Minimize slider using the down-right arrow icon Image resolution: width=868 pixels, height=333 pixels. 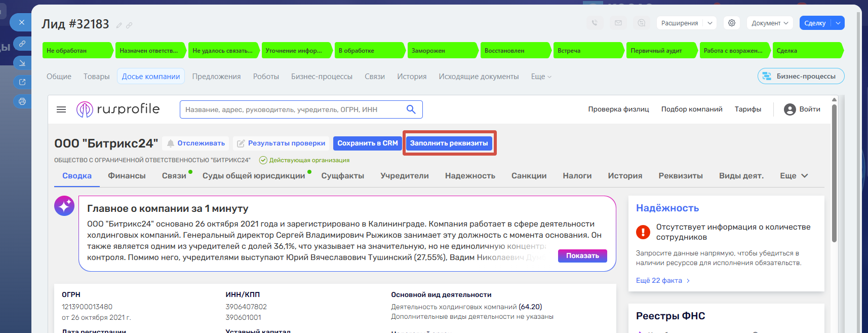22,63
